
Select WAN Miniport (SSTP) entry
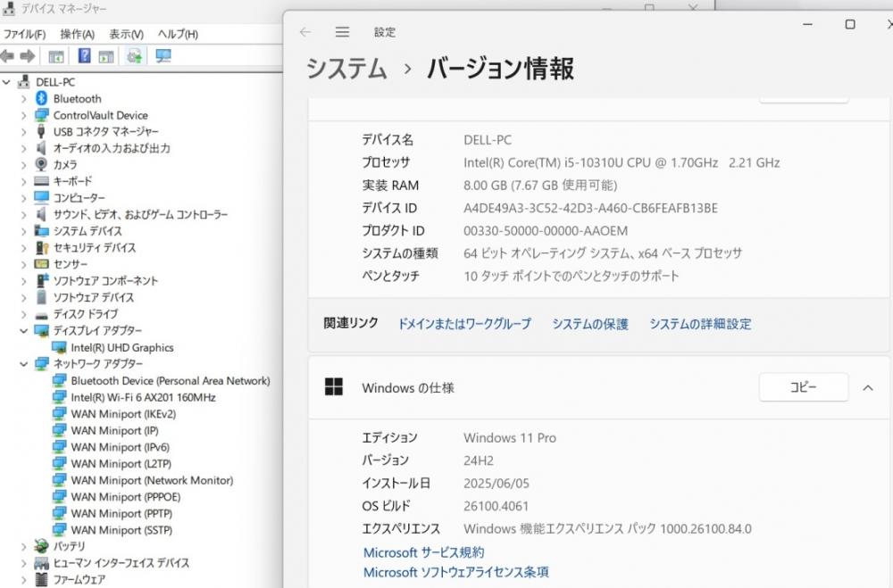pyautogui.click(x=121, y=530)
